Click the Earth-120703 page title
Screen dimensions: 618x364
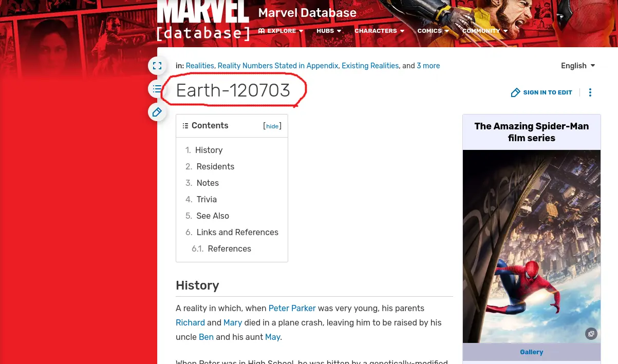coord(233,90)
